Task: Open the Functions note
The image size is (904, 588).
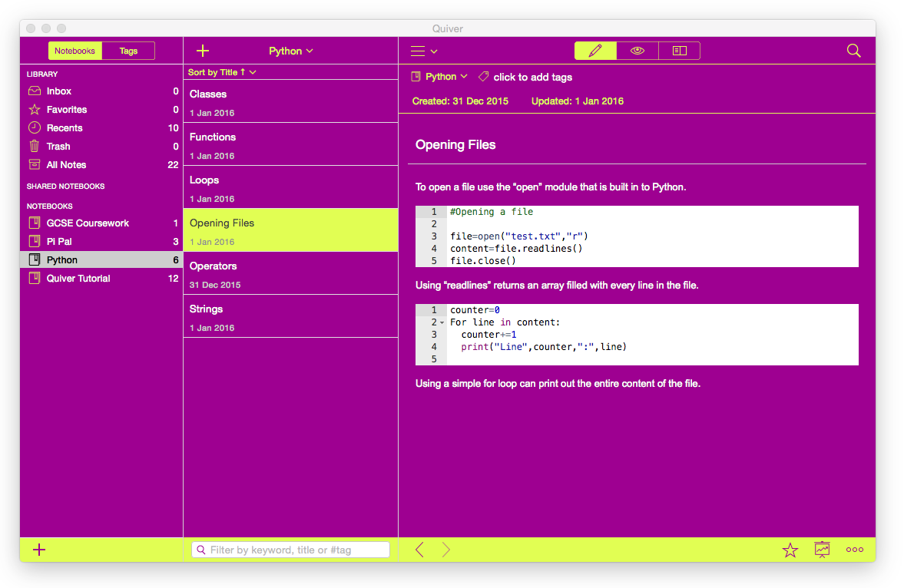Action: click(x=290, y=144)
